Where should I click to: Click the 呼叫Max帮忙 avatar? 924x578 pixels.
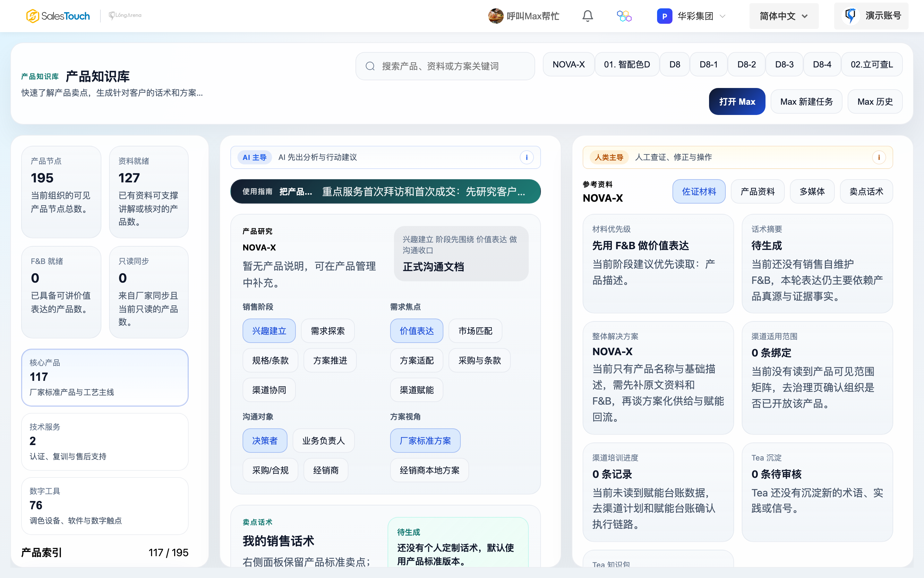496,16
